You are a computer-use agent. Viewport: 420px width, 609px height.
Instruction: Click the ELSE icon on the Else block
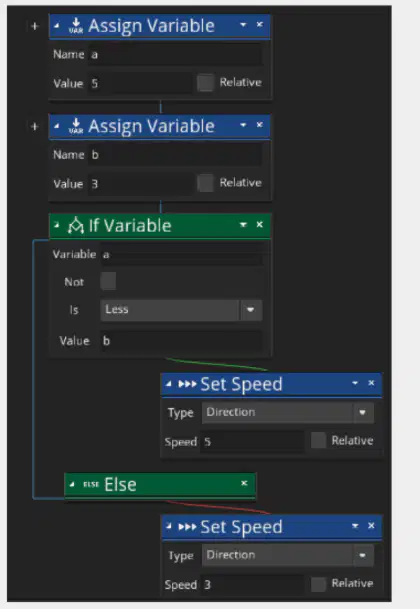pyautogui.click(x=91, y=484)
